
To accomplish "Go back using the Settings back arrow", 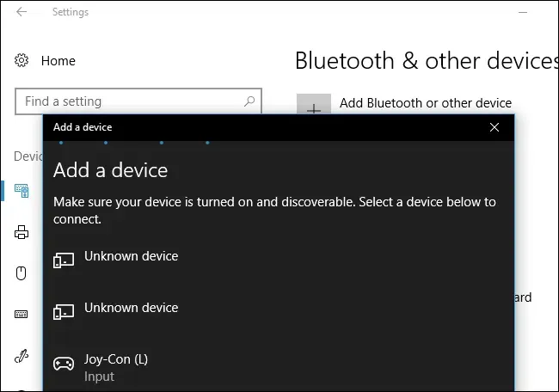I will (21, 12).
